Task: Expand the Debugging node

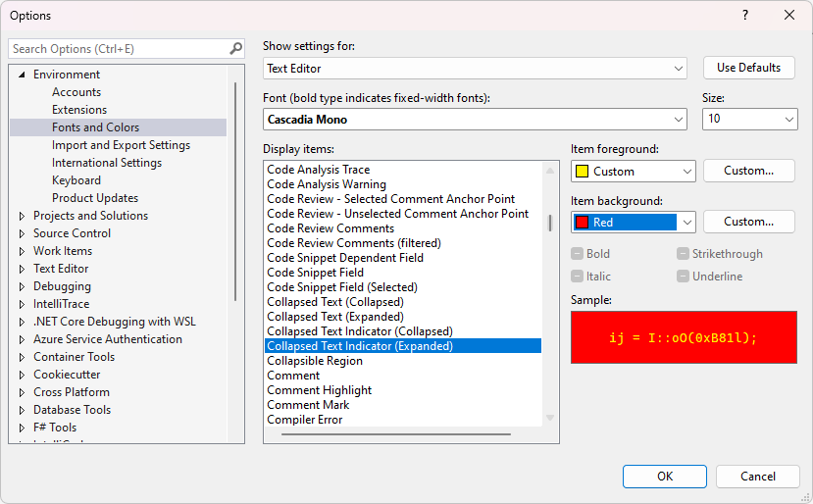Action: click(x=22, y=286)
